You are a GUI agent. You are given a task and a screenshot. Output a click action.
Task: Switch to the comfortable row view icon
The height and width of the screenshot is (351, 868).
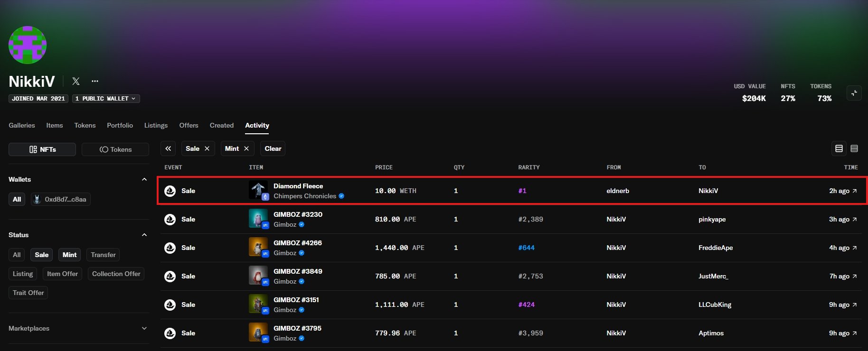(x=839, y=148)
